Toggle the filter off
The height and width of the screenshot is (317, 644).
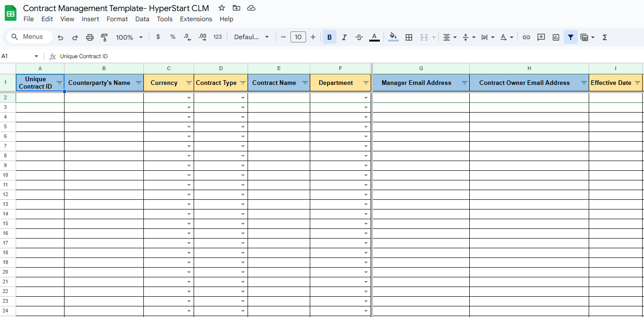click(571, 37)
